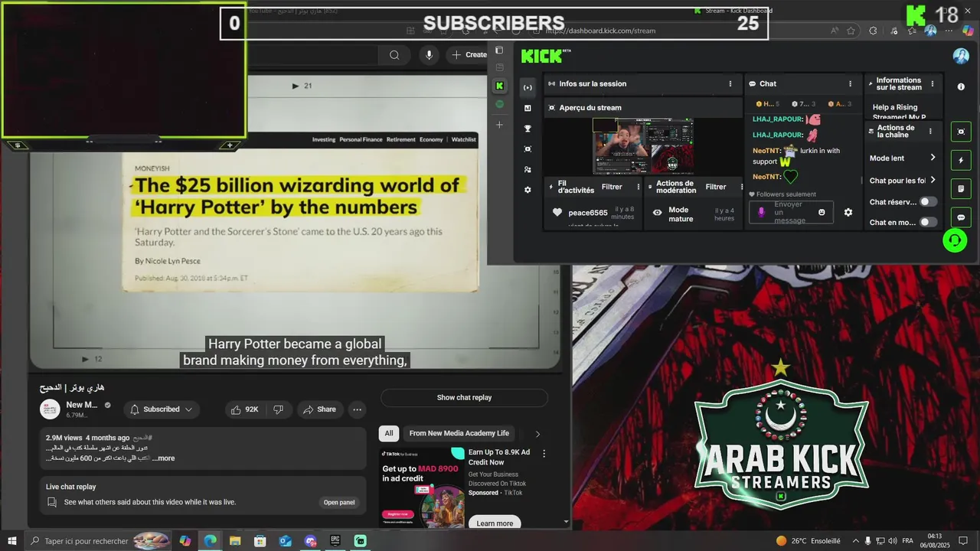Open Fil d'activités three-dot menu
This screenshot has height=551, width=980.
[638, 187]
